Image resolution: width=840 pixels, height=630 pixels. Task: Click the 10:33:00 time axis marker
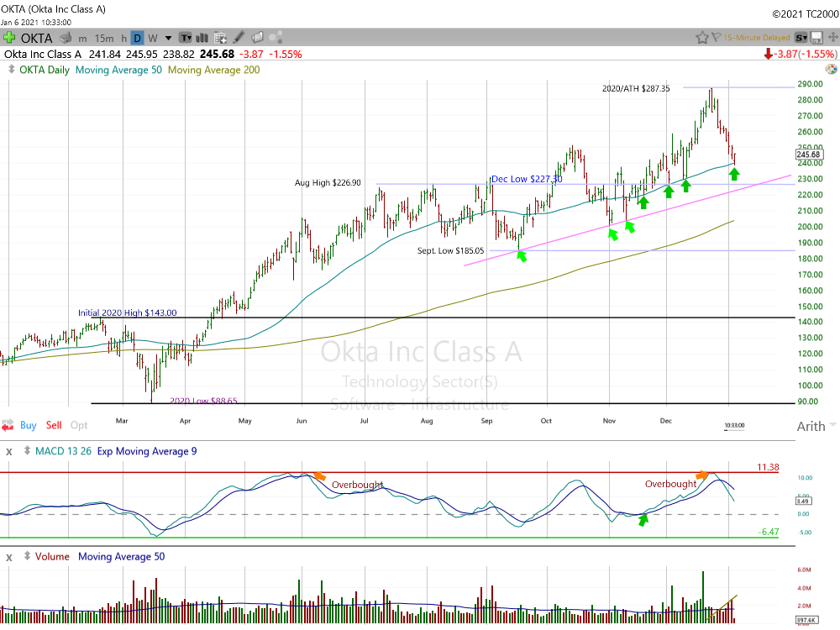click(734, 425)
